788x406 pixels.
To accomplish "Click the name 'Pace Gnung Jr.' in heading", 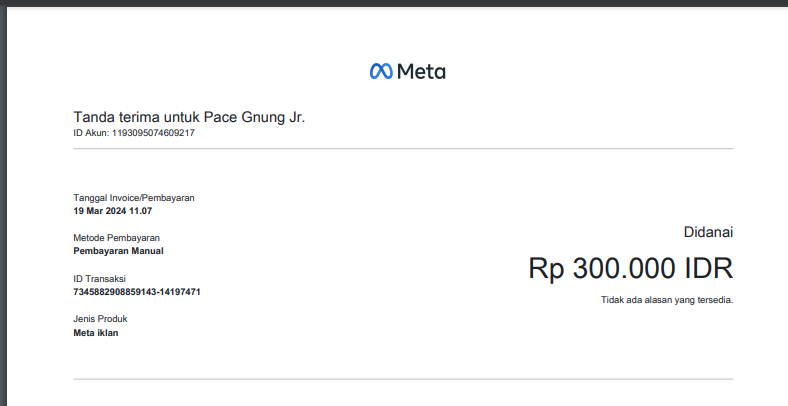I will pyautogui.click(x=255, y=117).
